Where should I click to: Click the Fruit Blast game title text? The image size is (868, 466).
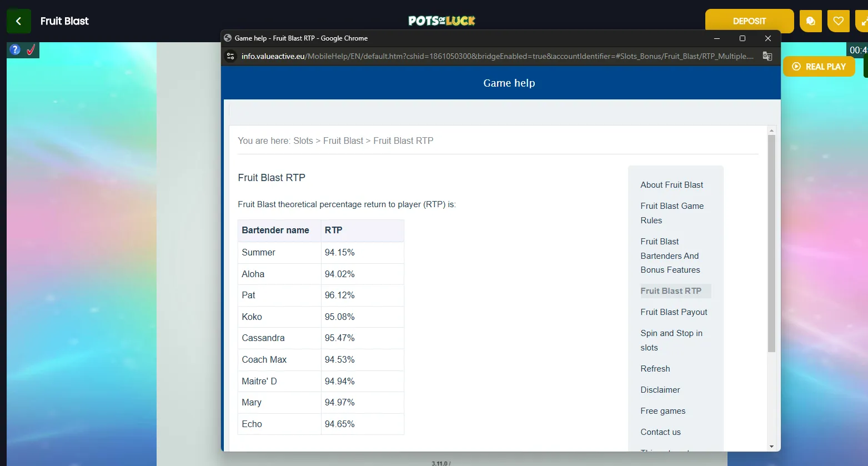[x=64, y=21]
